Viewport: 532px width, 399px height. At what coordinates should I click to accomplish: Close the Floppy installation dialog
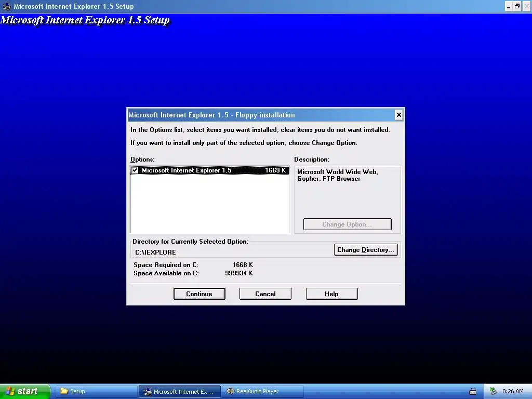[x=398, y=115]
